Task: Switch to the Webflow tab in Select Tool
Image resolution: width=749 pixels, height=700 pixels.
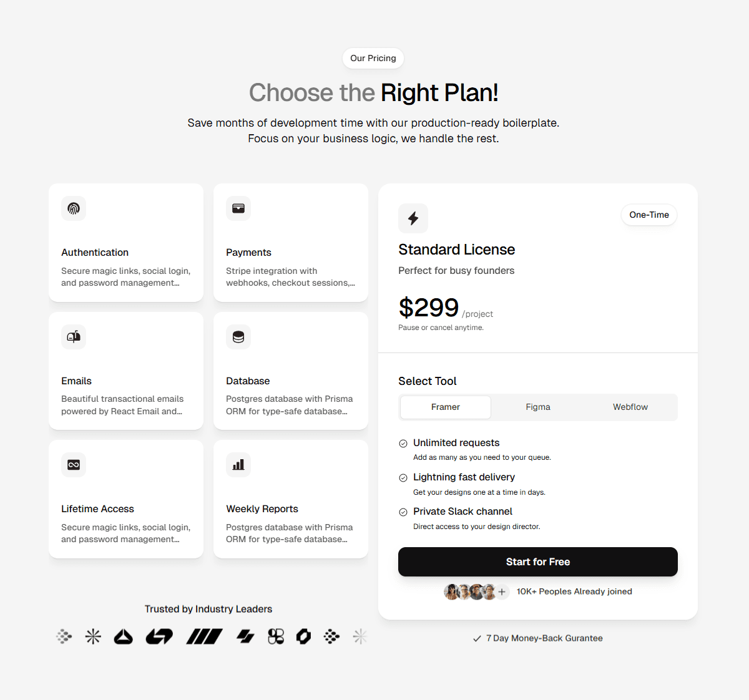Action: pyautogui.click(x=630, y=407)
